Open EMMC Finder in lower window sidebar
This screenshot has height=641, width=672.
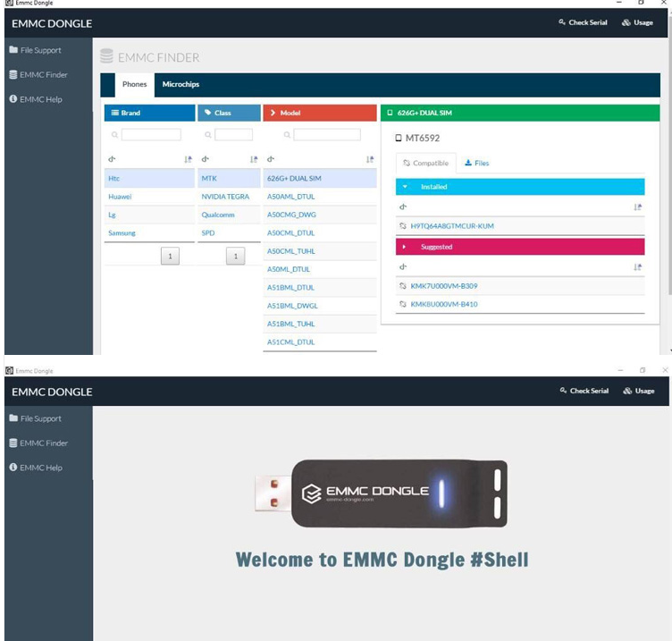(38, 443)
